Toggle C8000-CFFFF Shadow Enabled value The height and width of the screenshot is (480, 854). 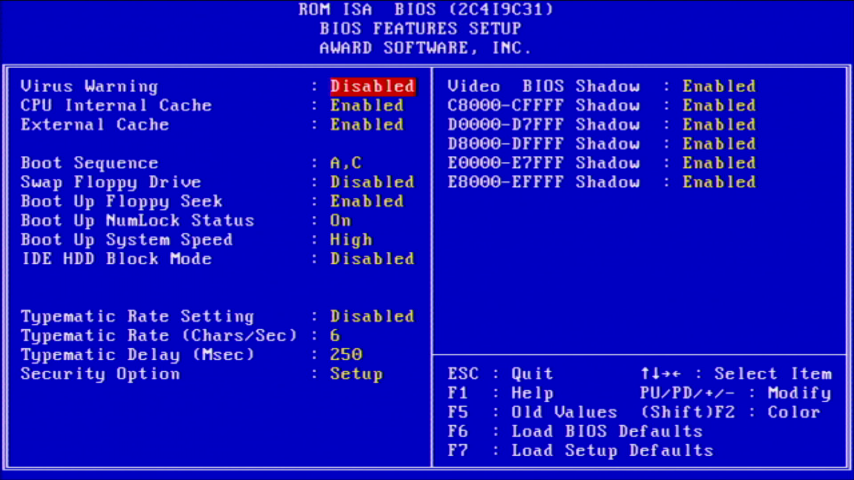coord(719,106)
